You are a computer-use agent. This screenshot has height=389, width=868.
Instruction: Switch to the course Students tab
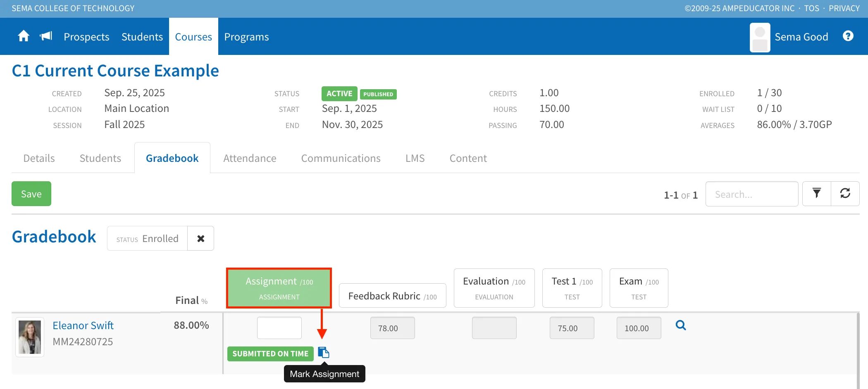(100, 158)
